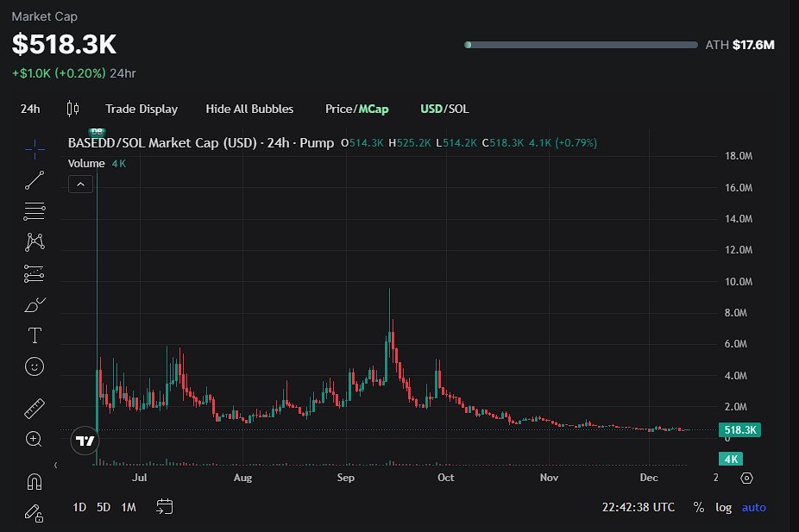Activate the zoom in tool
Viewport: 799px width, 532px height.
(34, 440)
